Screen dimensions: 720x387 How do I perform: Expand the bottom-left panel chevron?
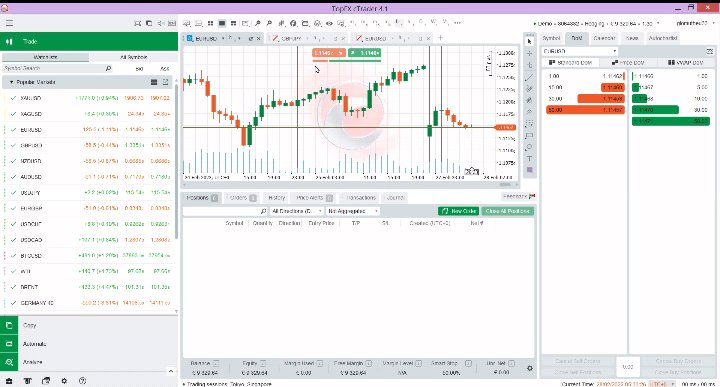click(171, 371)
